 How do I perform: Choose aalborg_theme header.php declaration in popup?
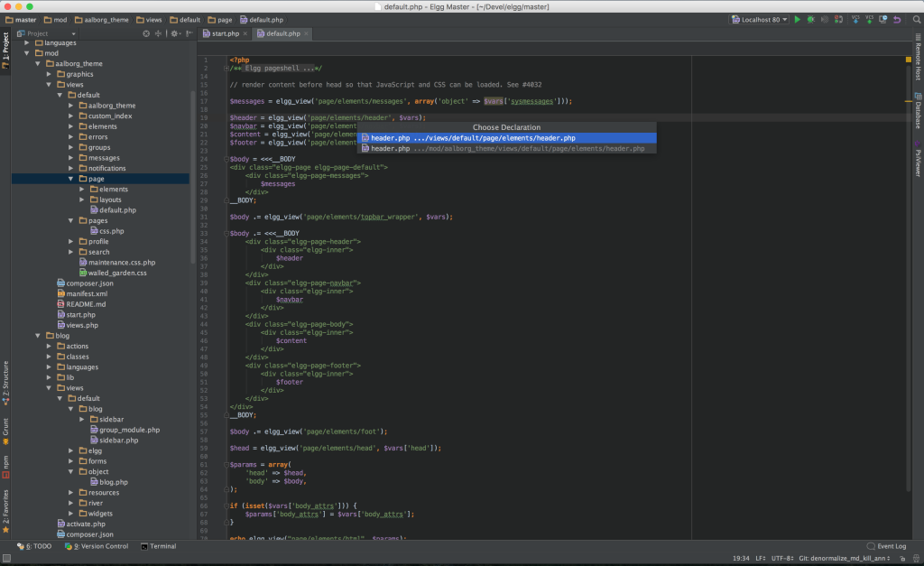pos(507,149)
